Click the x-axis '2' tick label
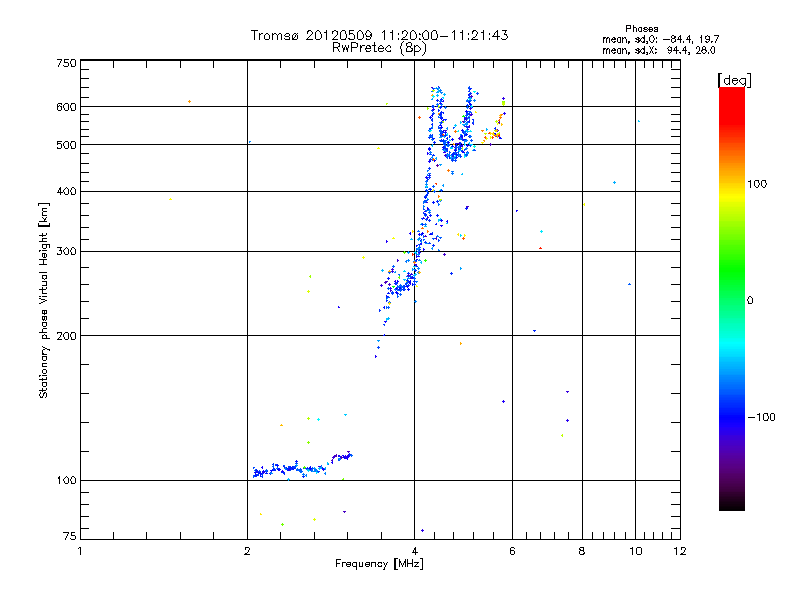800x600 pixels. point(247,551)
